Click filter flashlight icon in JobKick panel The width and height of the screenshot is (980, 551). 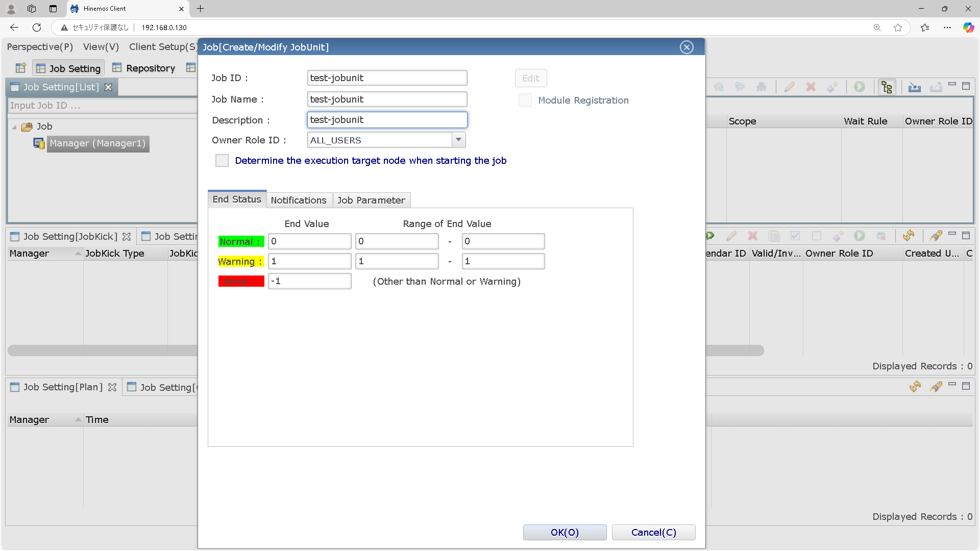(936, 236)
